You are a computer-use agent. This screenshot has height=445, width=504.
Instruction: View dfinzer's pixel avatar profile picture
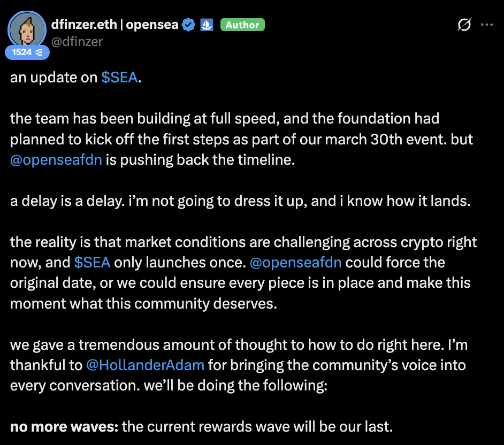click(x=27, y=30)
